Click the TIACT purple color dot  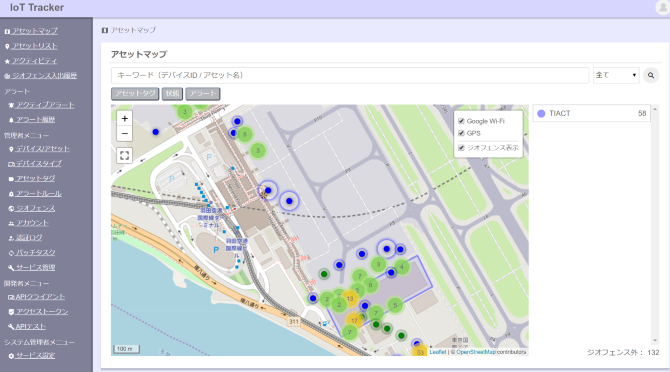pyautogui.click(x=541, y=114)
